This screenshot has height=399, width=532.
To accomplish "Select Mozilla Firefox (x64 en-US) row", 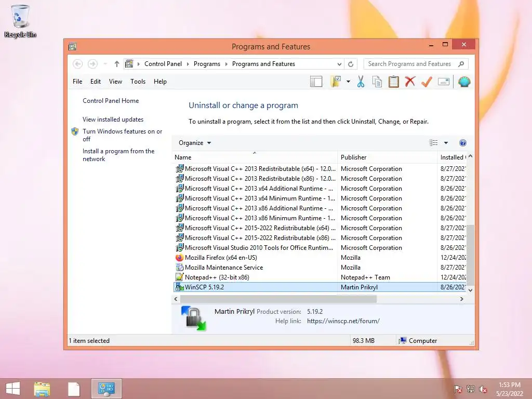I will click(x=320, y=258).
